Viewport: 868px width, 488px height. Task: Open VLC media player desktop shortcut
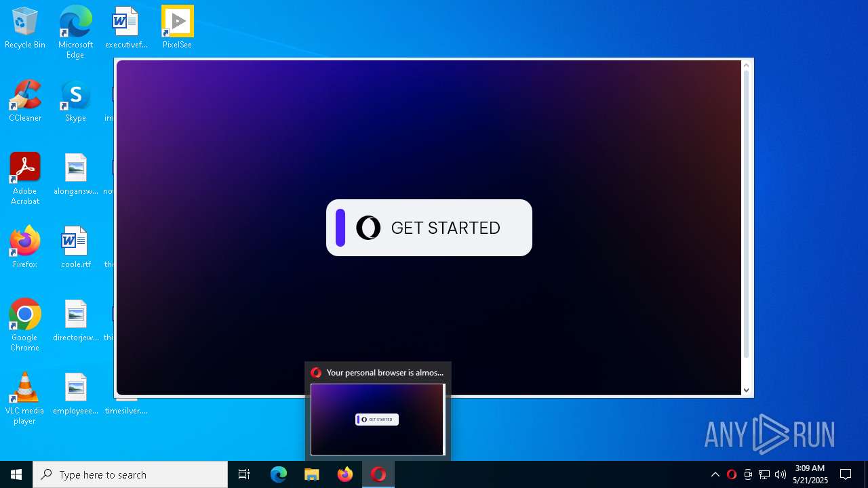25,399
